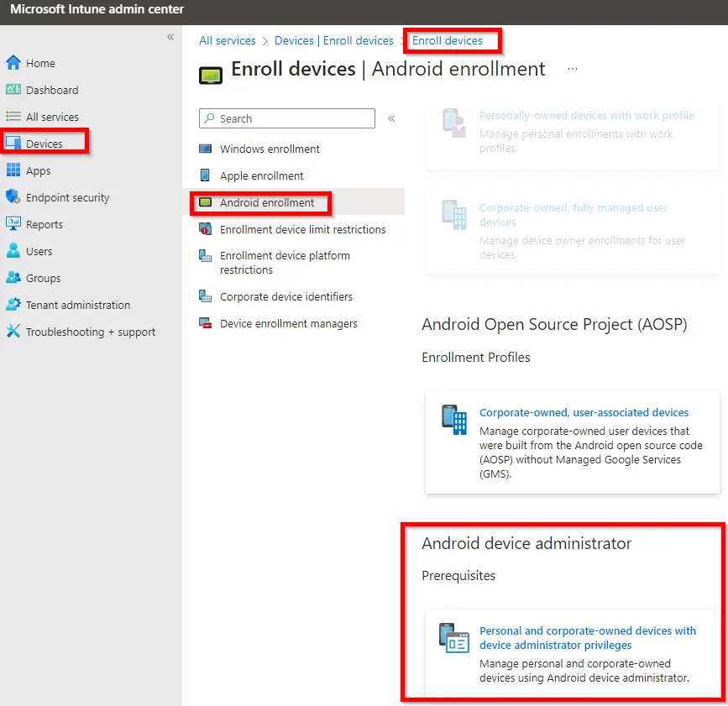Click the Android Open Source Project (AOSP) heading
728x706 pixels.
click(x=554, y=324)
